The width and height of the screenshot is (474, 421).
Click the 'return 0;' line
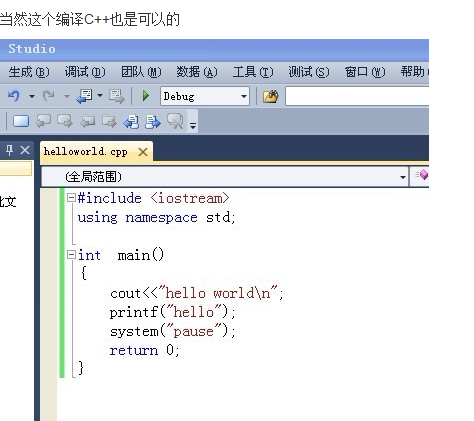click(144, 350)
